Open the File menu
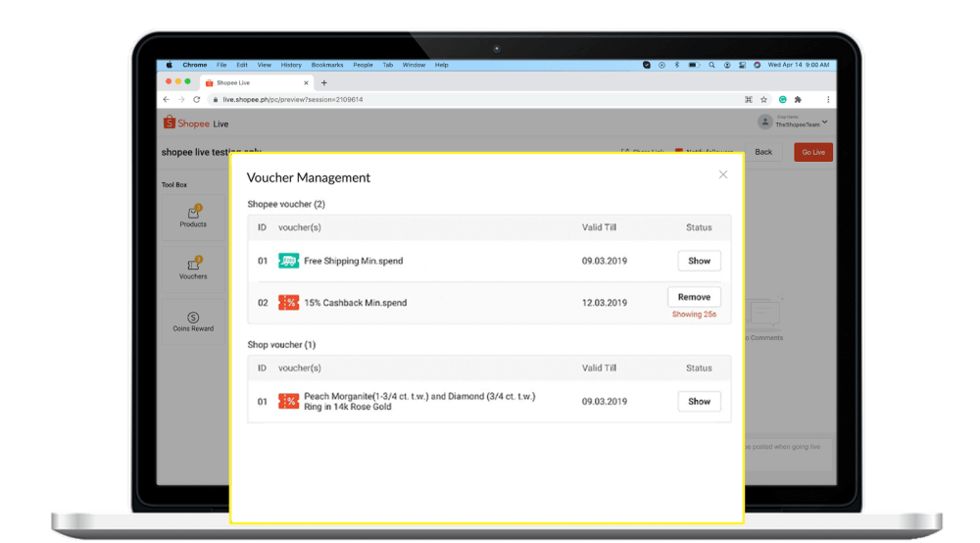 (x=221, y=65)
